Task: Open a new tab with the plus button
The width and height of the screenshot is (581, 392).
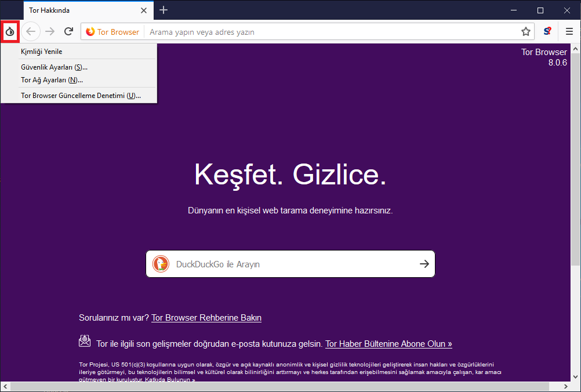Action: click(164, 10)
